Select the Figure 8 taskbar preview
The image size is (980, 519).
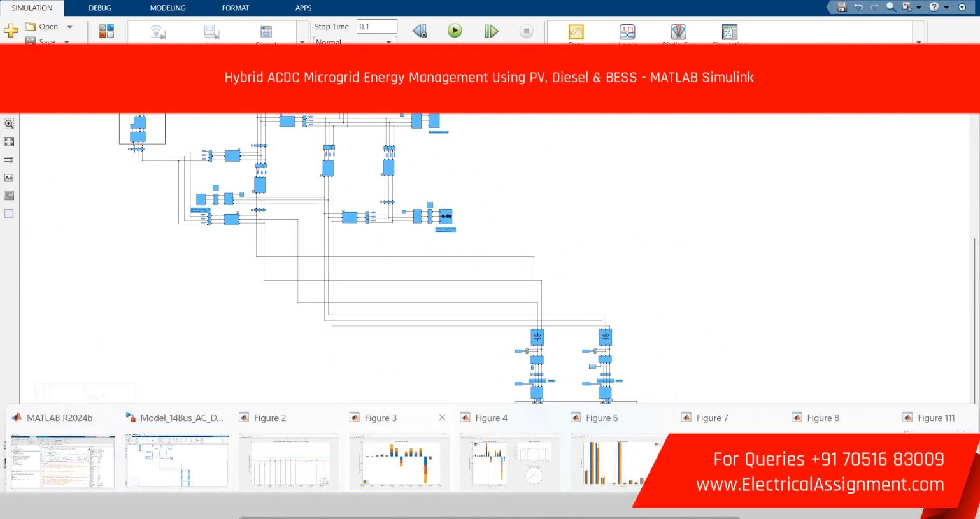[816, 418]
